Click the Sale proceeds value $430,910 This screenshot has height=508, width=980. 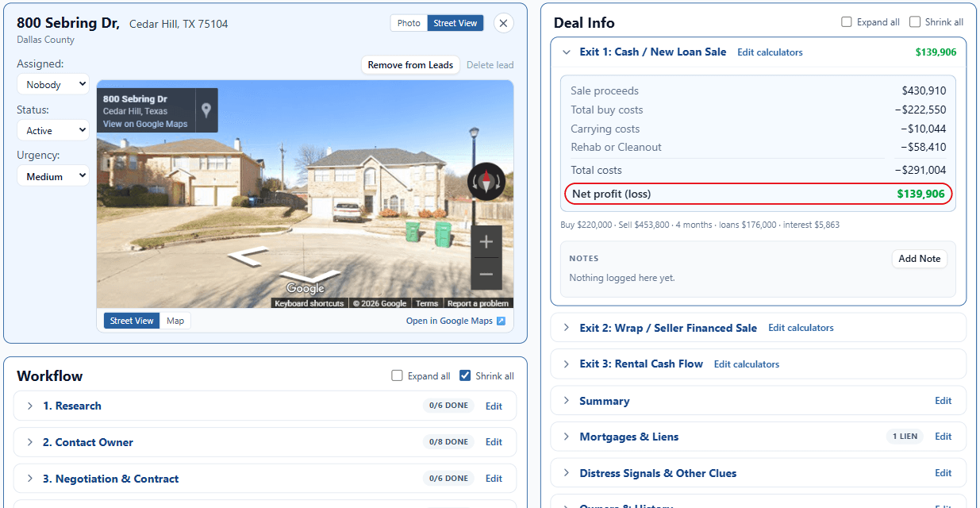pos(924,91)
